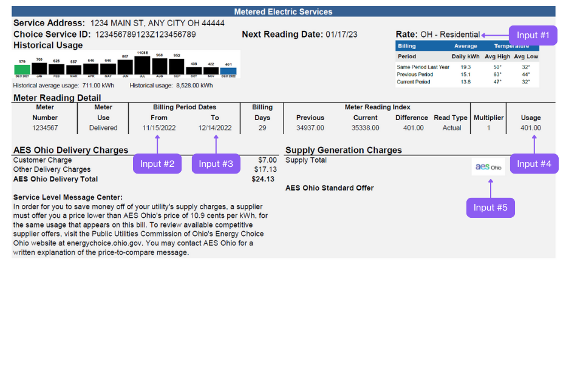The image size is (566, 392).
Task: Click the AES Ohio logo
Action: click(x=488, y=167)
